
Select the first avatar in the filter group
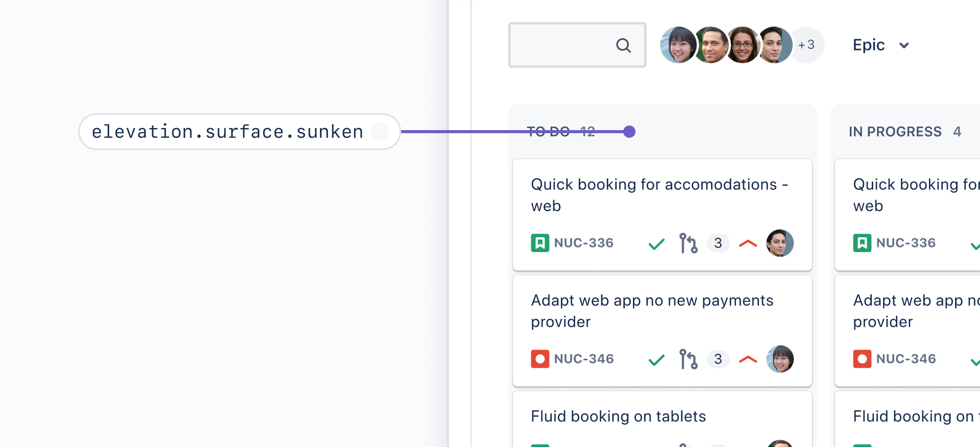(x=678, y=45)
